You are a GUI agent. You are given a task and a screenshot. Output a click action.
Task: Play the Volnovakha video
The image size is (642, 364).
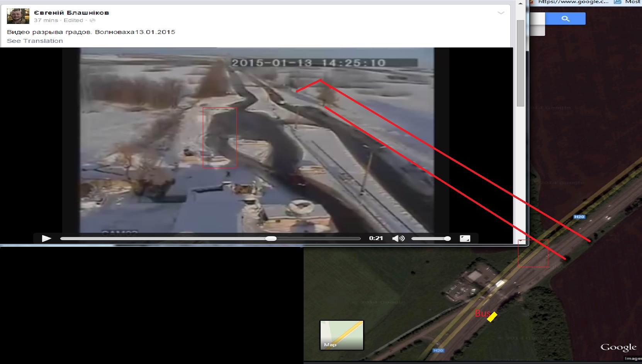pyautogui.click(x=46, y=239)
